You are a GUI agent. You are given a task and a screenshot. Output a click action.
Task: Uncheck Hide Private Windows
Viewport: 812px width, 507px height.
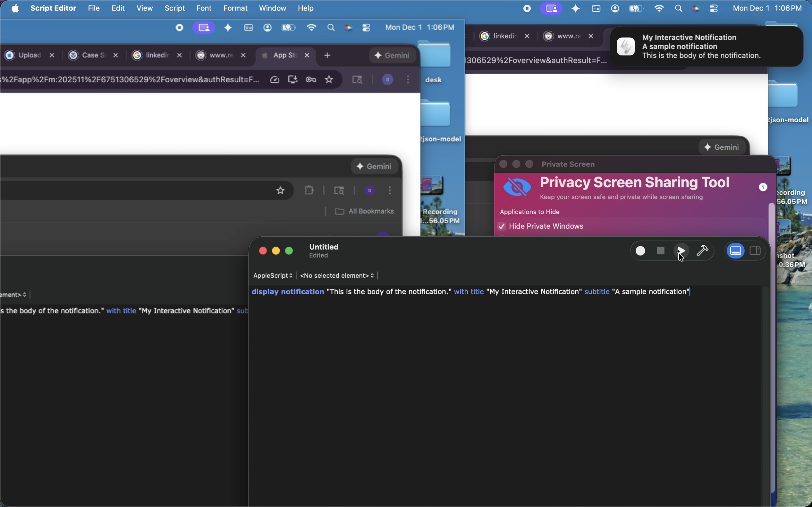click(x=501, y=226)
